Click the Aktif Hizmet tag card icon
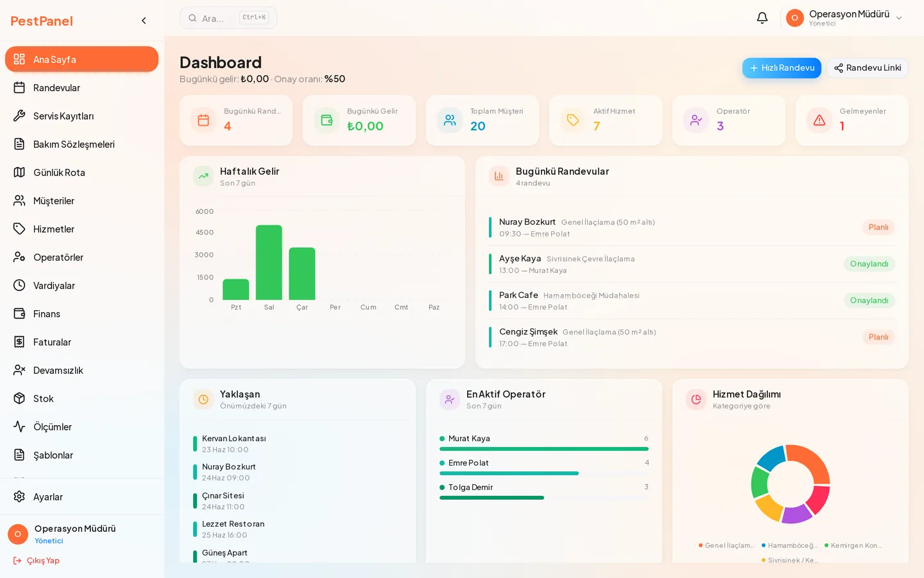This screenshot has height=578, width=924. click(x=573, y=120)
